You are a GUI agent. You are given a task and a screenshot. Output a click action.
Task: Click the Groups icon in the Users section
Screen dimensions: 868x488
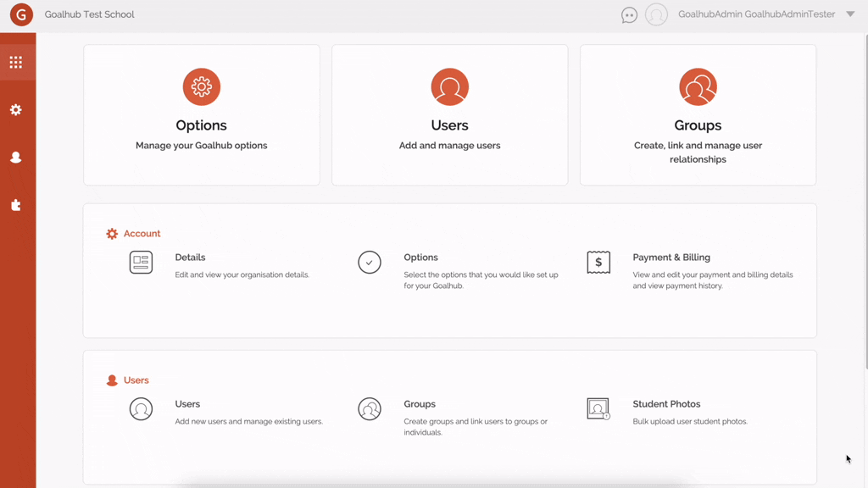click(x=370, y=409)
